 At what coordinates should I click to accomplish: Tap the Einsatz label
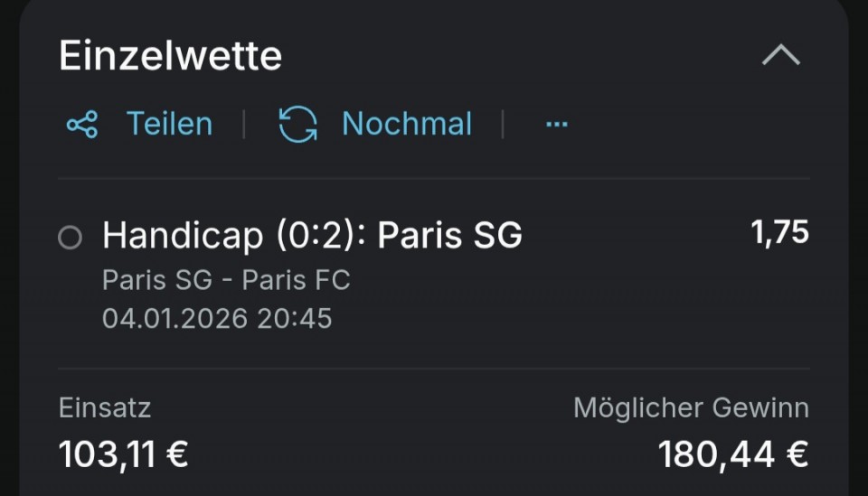[105, 408]
